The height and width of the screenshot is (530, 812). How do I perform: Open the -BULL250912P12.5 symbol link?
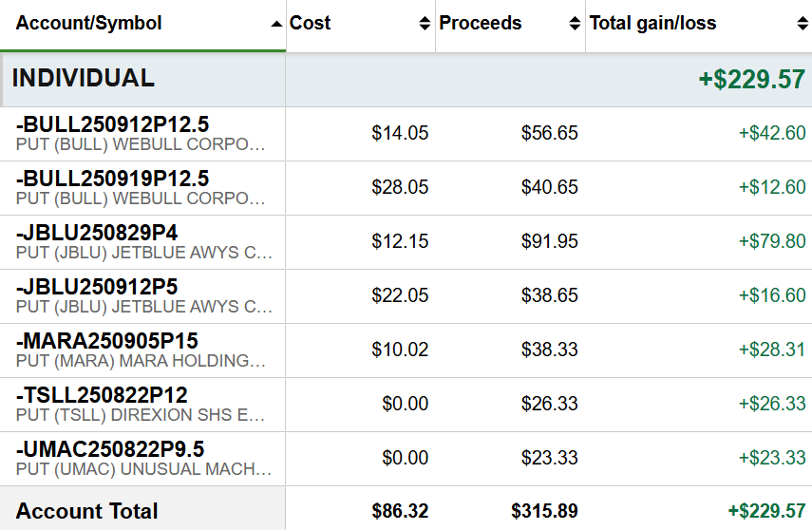(112, 124)
